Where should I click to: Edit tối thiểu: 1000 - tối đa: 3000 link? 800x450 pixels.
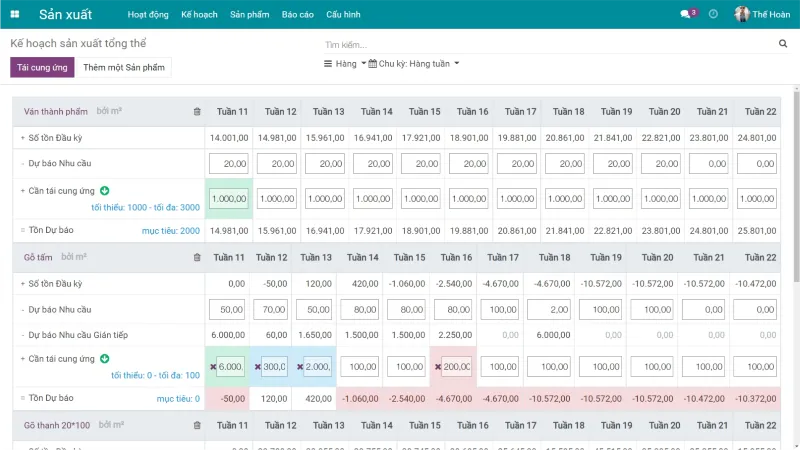[145, 207]
